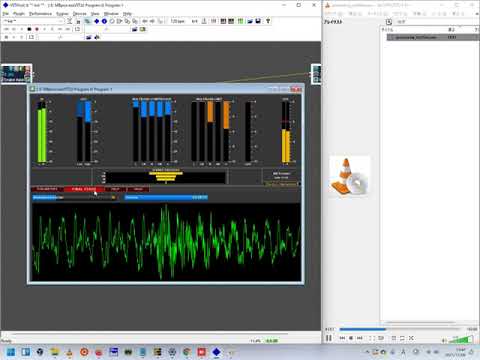Select the HELP tab in plugin window
Screen dimensions: 480x360
tap(115, 189)
